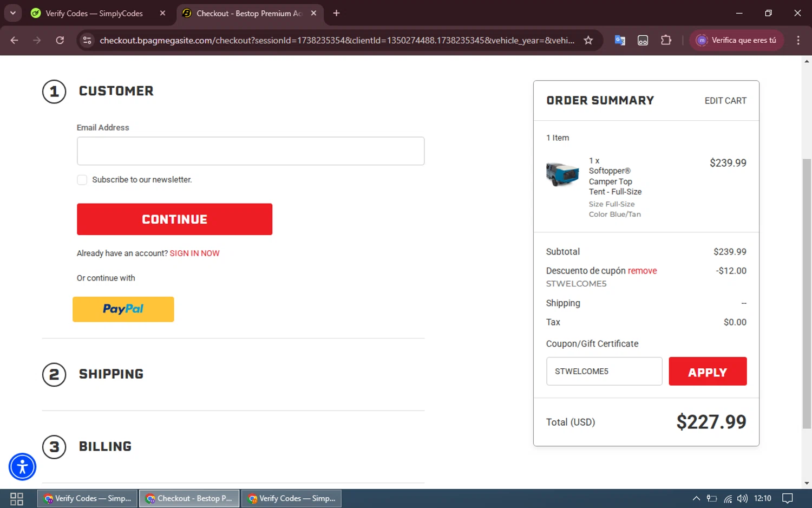Click the ORDER SUMMARY heading
Screen dimensions: 812x508
[600, 101]
